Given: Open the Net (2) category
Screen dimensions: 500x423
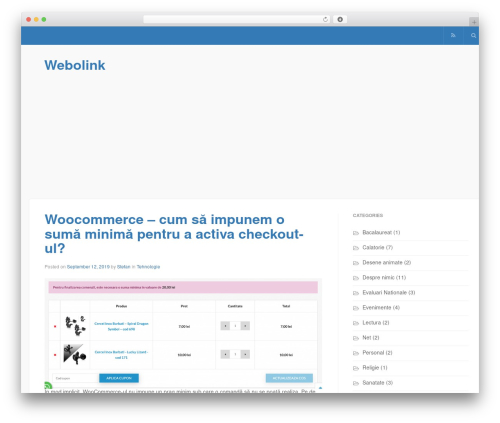Looking at the screenshot, I should click(x=371, y=337).
